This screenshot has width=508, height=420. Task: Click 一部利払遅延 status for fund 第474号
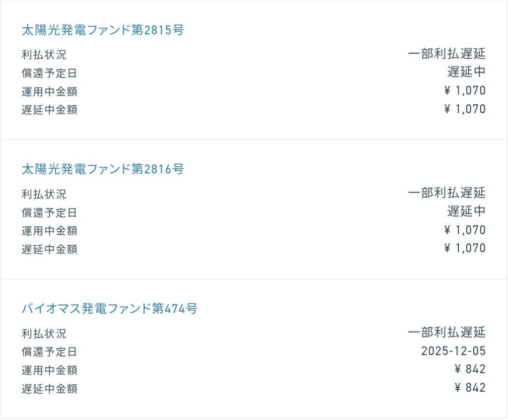point(446,333)
